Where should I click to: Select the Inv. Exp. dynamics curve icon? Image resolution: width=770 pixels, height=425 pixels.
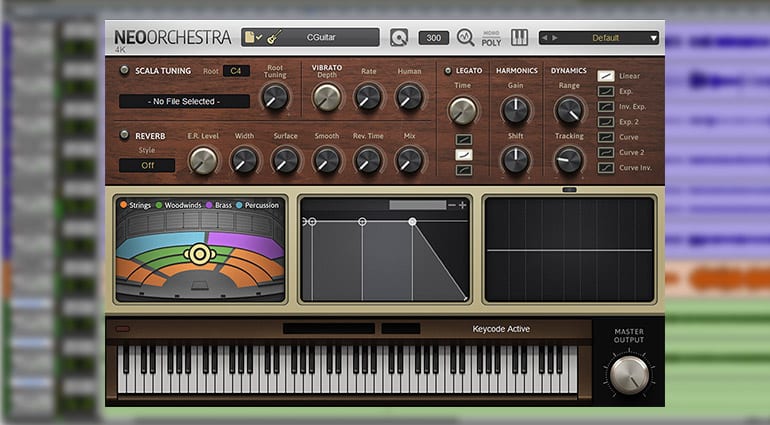605,106
